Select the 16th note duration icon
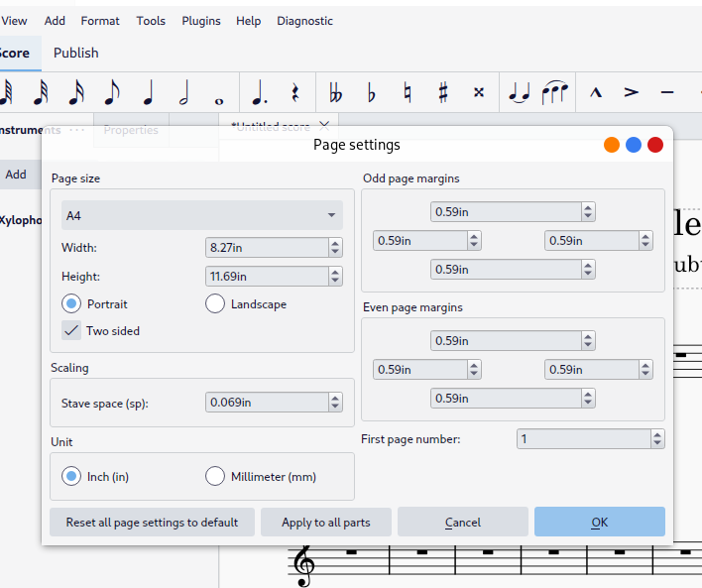702x588 pixels. 76,92
